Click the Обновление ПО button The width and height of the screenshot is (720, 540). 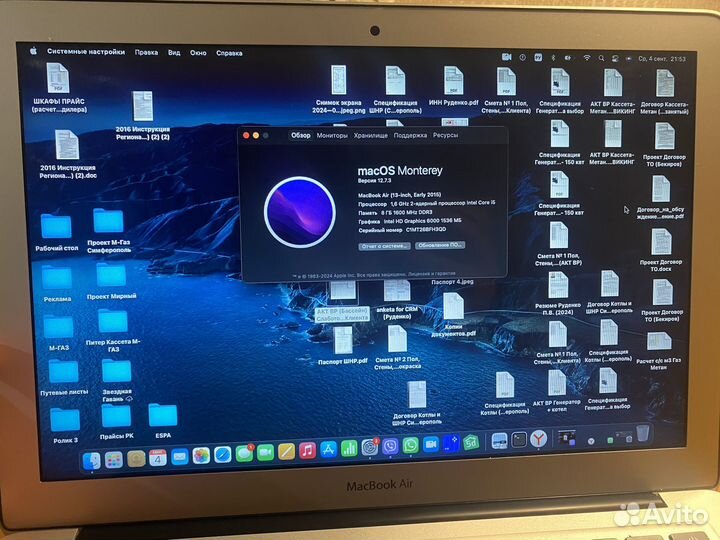coord(440,245)
